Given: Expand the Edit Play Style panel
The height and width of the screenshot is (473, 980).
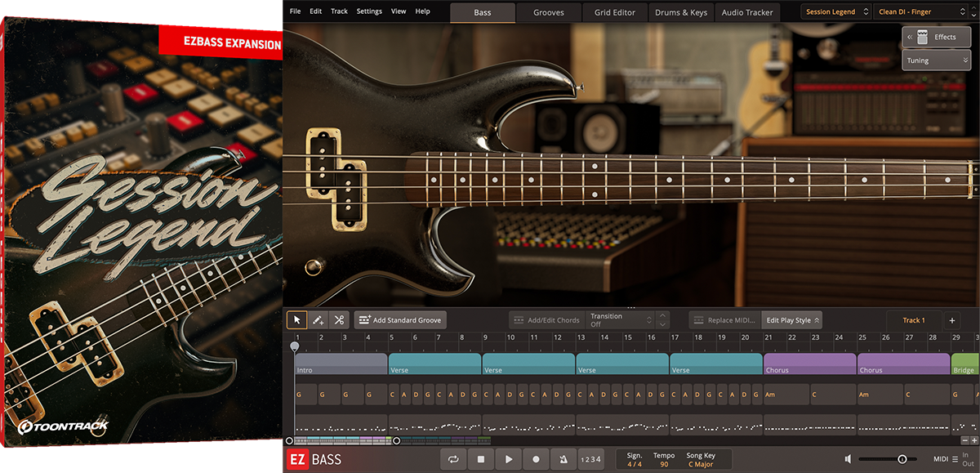Looking at the screenshot, I should tap(792, 320).
